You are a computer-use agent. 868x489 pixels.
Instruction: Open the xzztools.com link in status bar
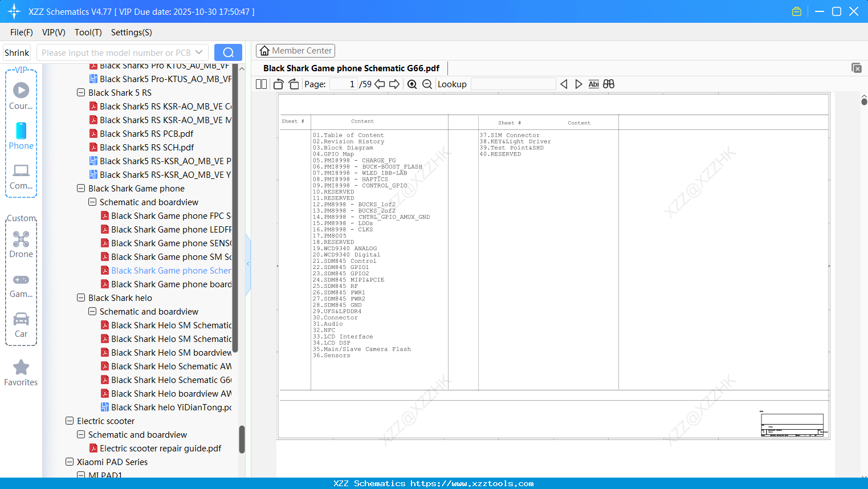(x=472, y=483)
